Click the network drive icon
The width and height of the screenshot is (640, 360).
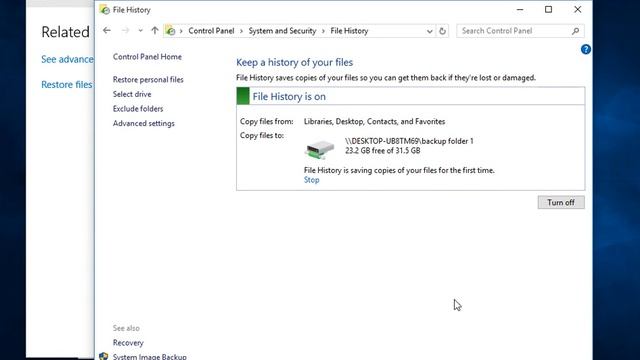pos(320,149)
